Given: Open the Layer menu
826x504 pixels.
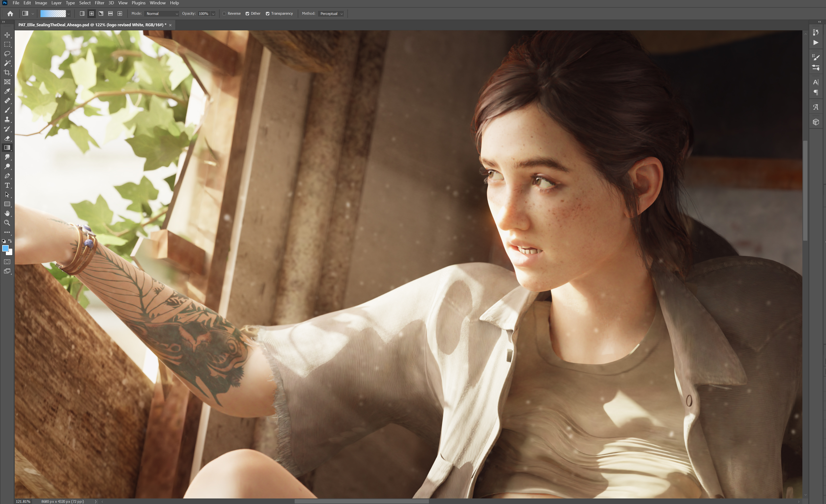Looking at the screenshot, I should point(56,3).
